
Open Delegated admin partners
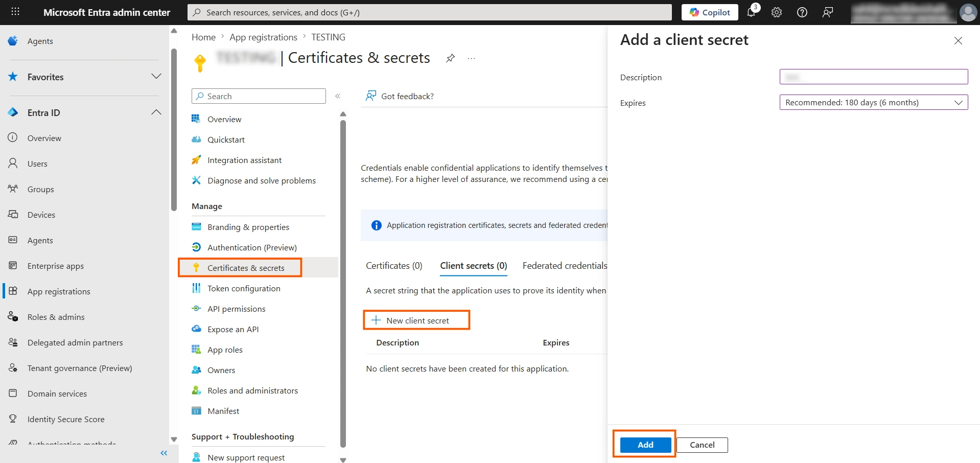coord(75,342)
